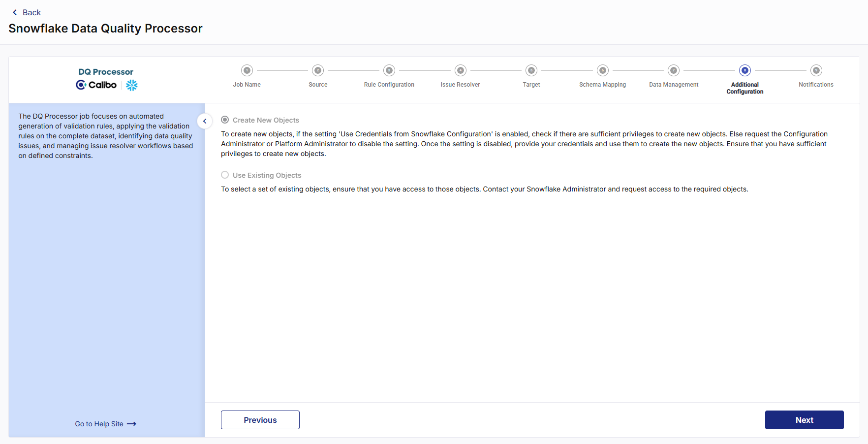
Task: Go back using the Back arrow
Action: (15, 12)
